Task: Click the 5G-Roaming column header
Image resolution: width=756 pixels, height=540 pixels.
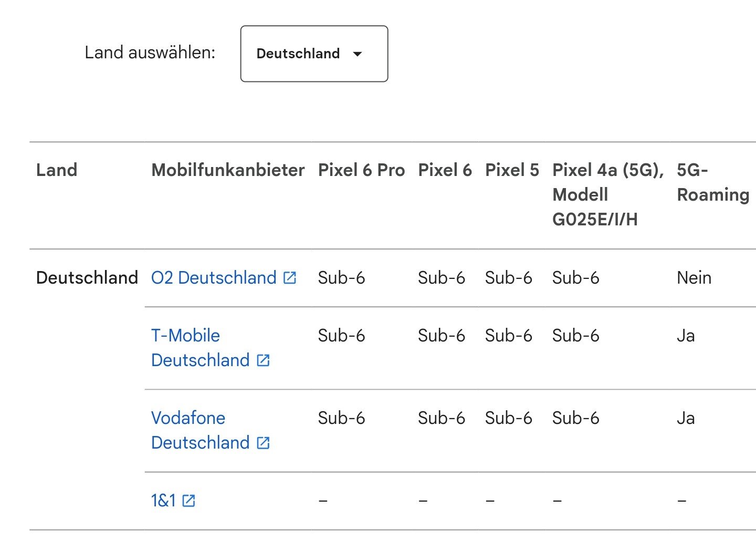Action: point(713,182)
